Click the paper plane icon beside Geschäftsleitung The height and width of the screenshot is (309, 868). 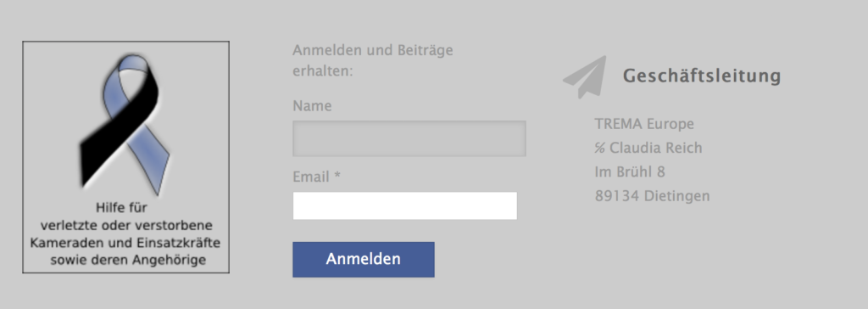585,77
